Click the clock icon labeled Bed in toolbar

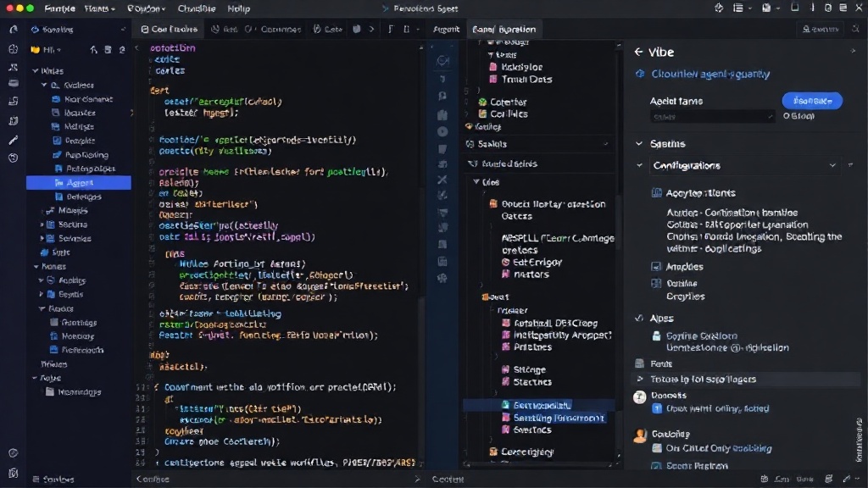(215, 29)
